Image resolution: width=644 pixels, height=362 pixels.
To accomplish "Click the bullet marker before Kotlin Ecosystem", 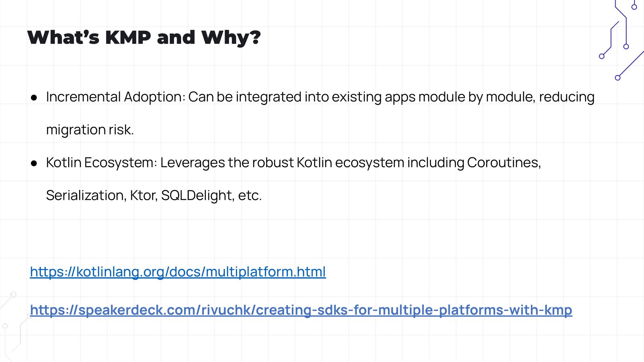I will coord(34,163).
